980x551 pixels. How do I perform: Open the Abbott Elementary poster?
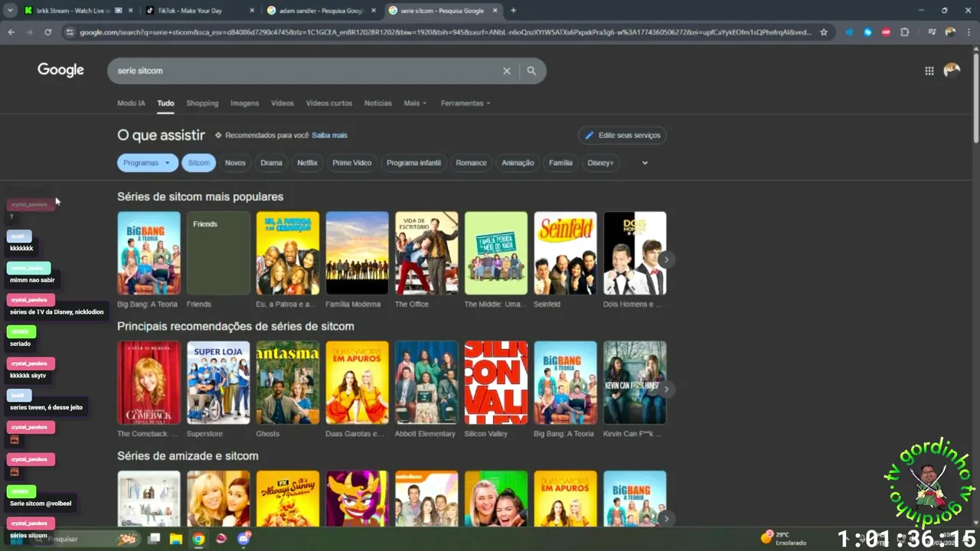tap(426, 383)
